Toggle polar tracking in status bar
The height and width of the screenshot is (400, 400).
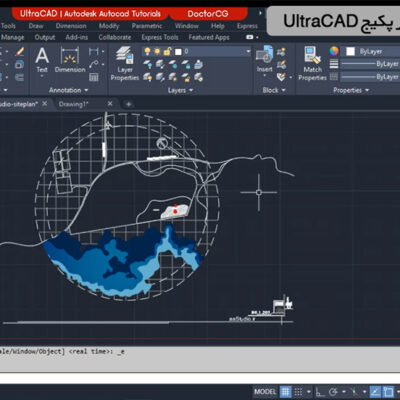point(333,392)
